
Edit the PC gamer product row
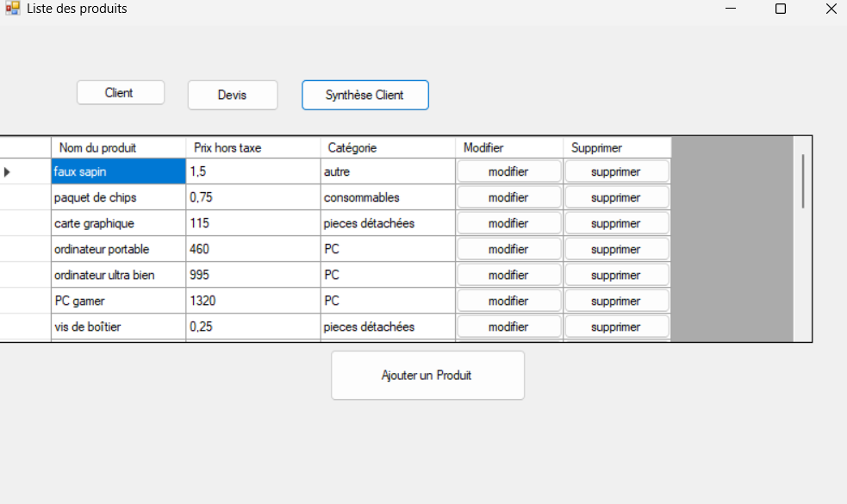[508, 301]
